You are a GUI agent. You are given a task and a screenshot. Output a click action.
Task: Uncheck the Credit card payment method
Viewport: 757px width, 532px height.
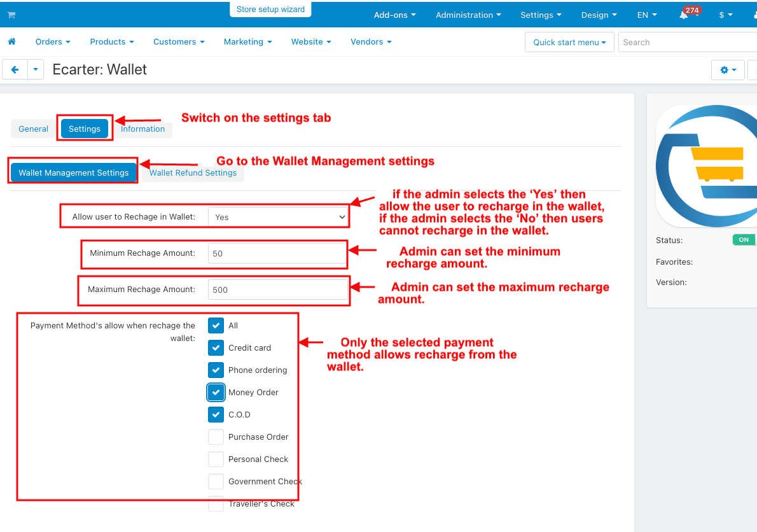(216, 348)
